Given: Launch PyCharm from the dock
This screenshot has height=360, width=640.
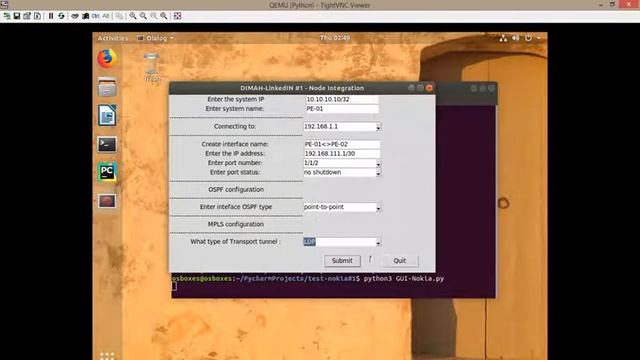Looking at the screenshot, I should click(x=107, y=172).
